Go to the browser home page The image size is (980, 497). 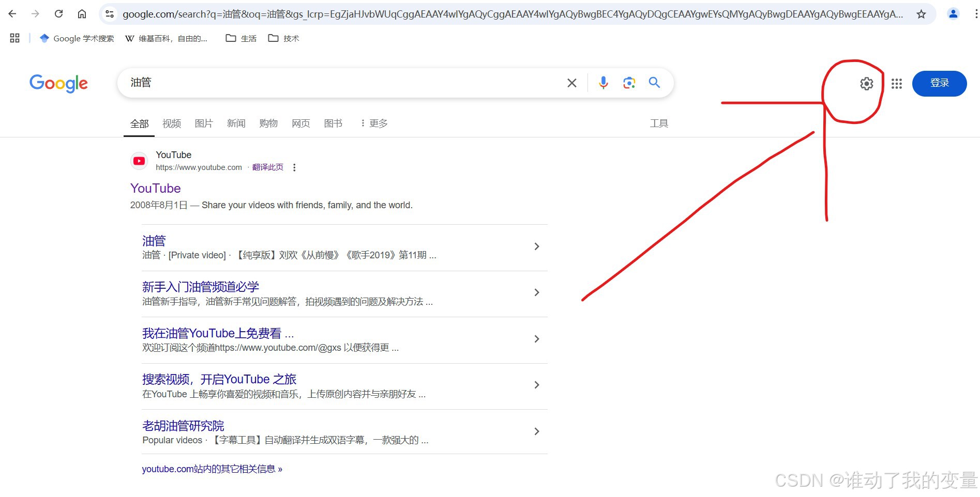click(x=82, y=14)
